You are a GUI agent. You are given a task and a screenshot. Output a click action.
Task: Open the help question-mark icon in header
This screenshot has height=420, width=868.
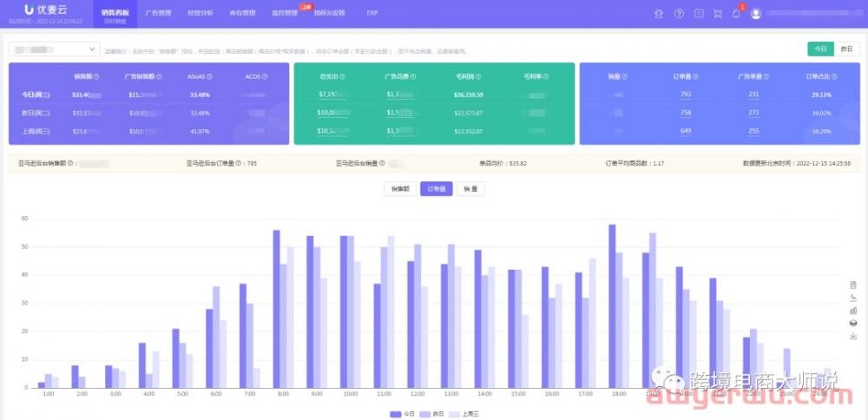tap(679, 14)
